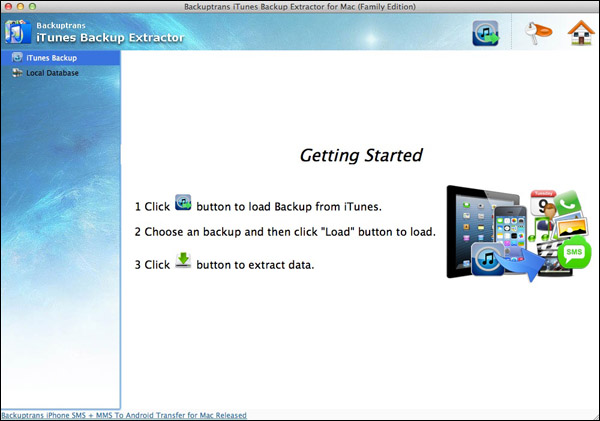Close the window with the red button
The width and height of the screenshot is (600, 421).
[x=8, y=7]
